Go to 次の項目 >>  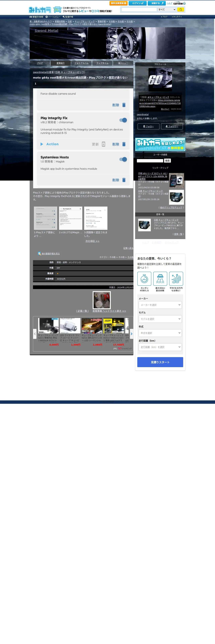(92, 241)
